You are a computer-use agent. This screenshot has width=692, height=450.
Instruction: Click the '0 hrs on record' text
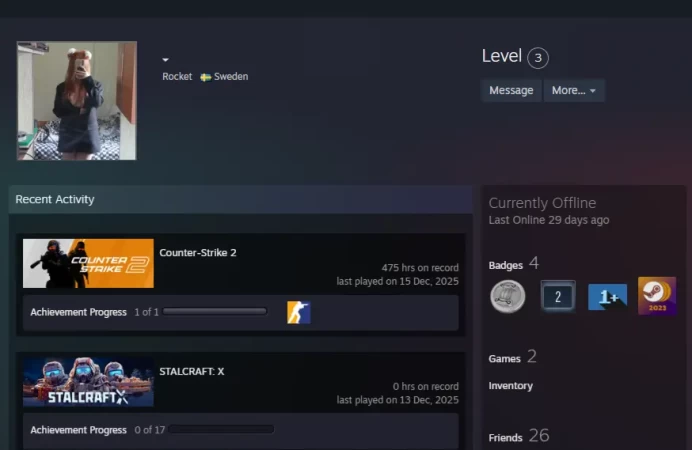point(426,386)
